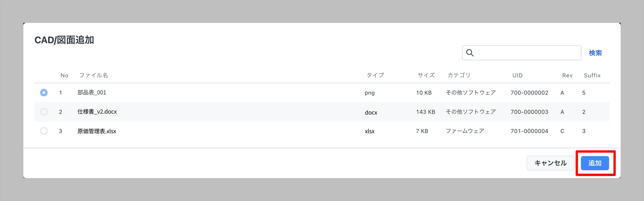Image resolution: width=644 pixels, height=201 pixels.
Task: Click the UID 700-0000002 cell
Action: (x=529, y=93)
